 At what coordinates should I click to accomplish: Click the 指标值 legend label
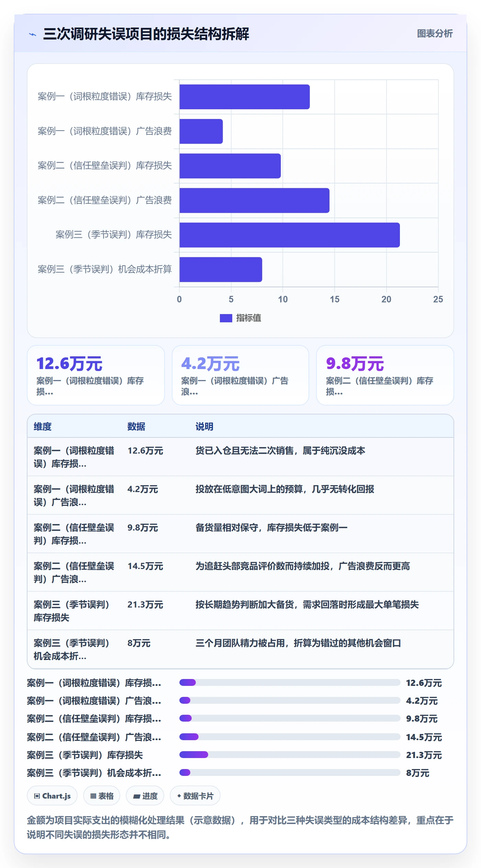[249, 318]
